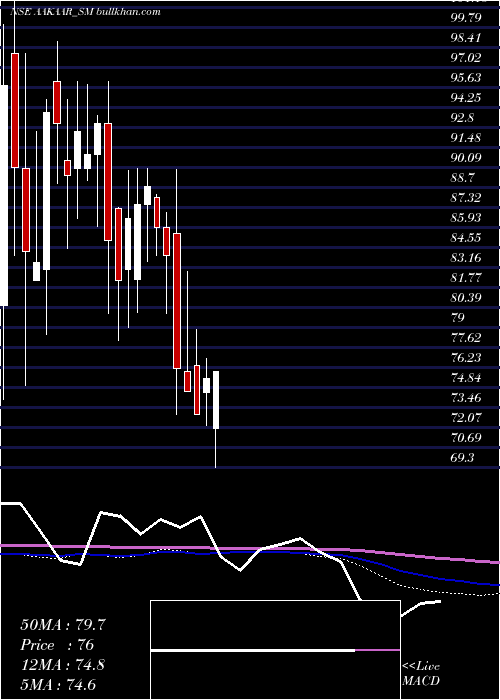Click the 80.39 price axis label
The image size is (500, 700).
click(x=466, y=297)
